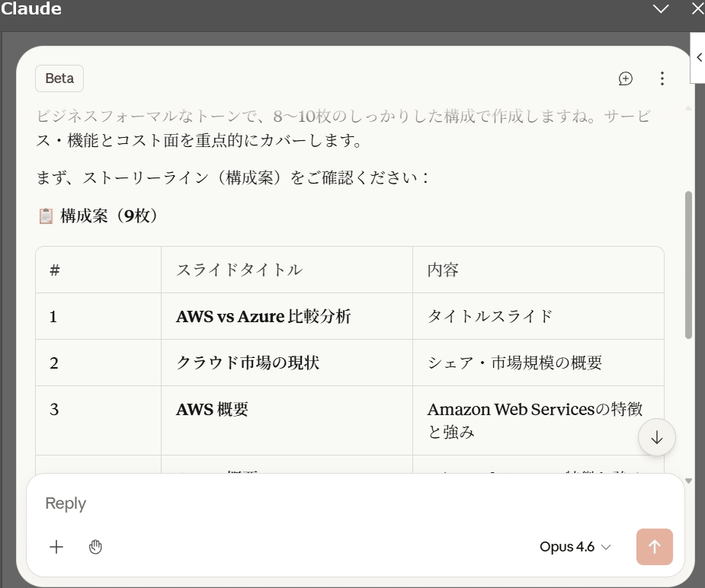This screenshot has height=588, width=705.
Task: Jump to bottom with the down-arrow button
Action: tap(656, 437)
